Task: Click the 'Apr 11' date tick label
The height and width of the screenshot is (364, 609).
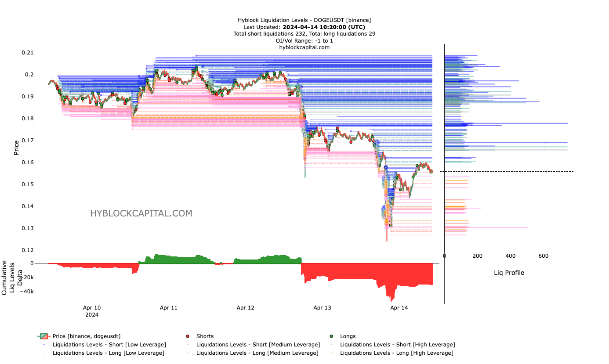Action: click(169, 308)
